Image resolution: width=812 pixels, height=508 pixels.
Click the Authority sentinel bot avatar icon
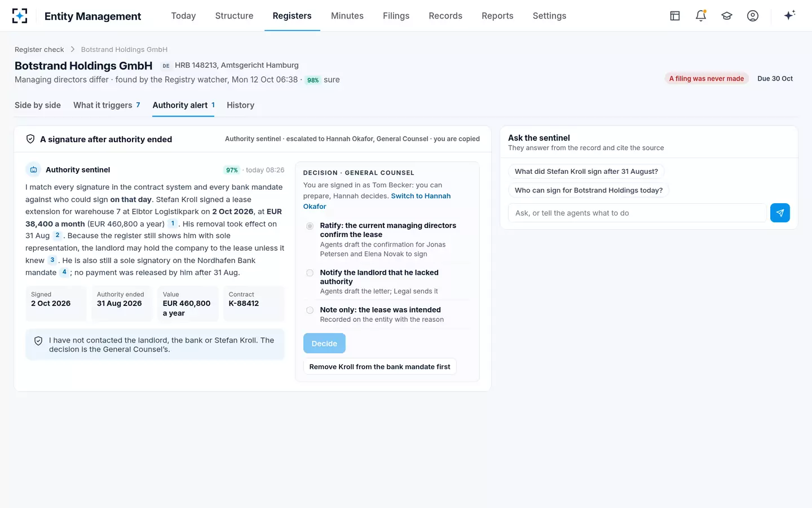33,169
